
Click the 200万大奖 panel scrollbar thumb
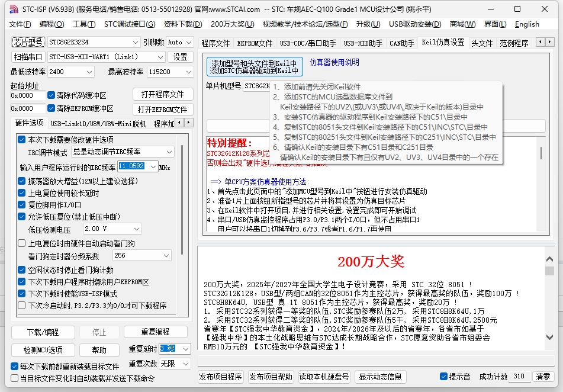coord(549,271)
